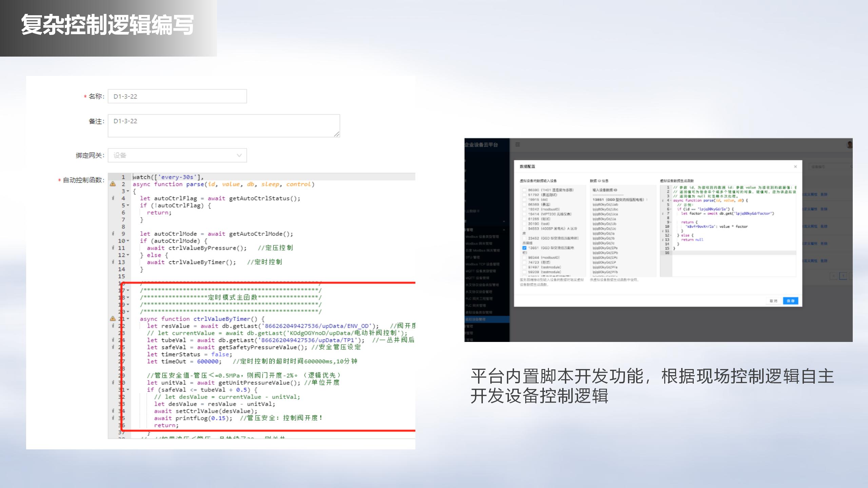Screen dimensions: 868x488
Task: Uncheck the checked device 13851 checkbox
Action: point(524,248)
